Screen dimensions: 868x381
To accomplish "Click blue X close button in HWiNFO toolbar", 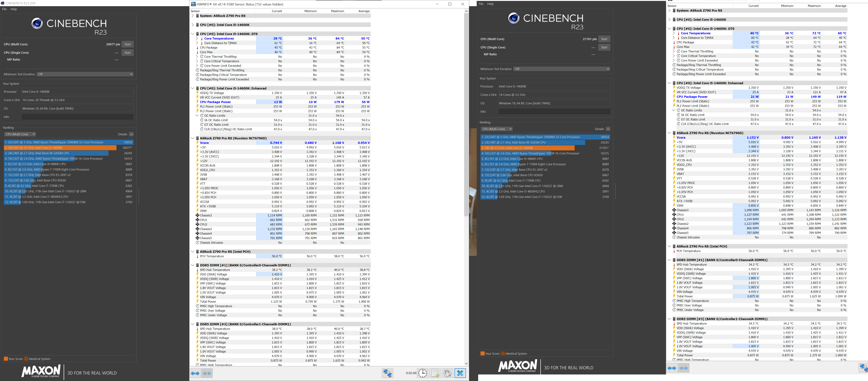I will 460,373.
